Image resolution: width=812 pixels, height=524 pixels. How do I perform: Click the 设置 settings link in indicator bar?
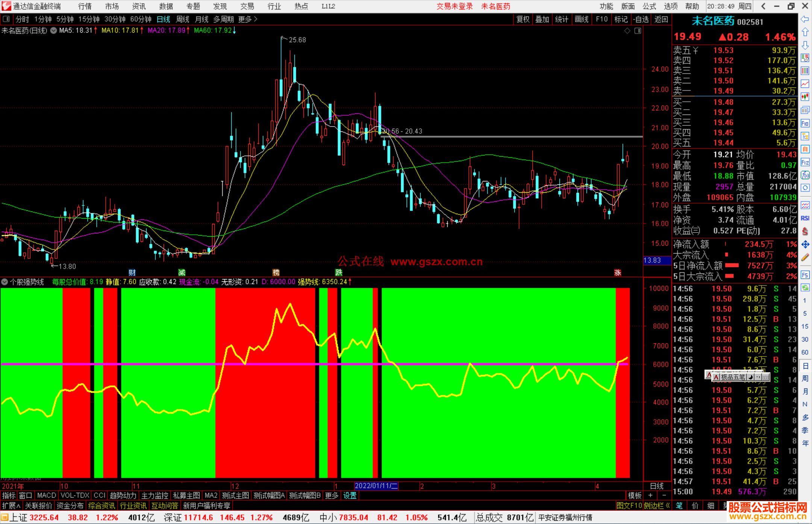(x=350, y=495)
